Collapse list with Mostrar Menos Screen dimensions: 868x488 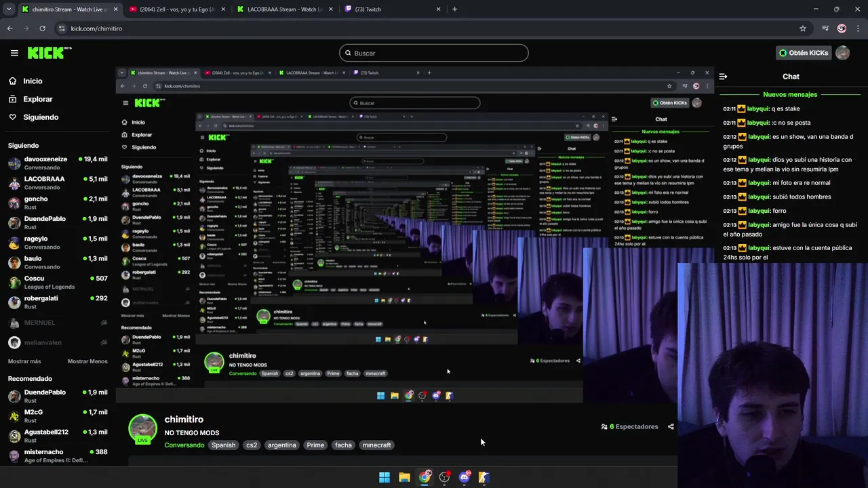[87, 361]
